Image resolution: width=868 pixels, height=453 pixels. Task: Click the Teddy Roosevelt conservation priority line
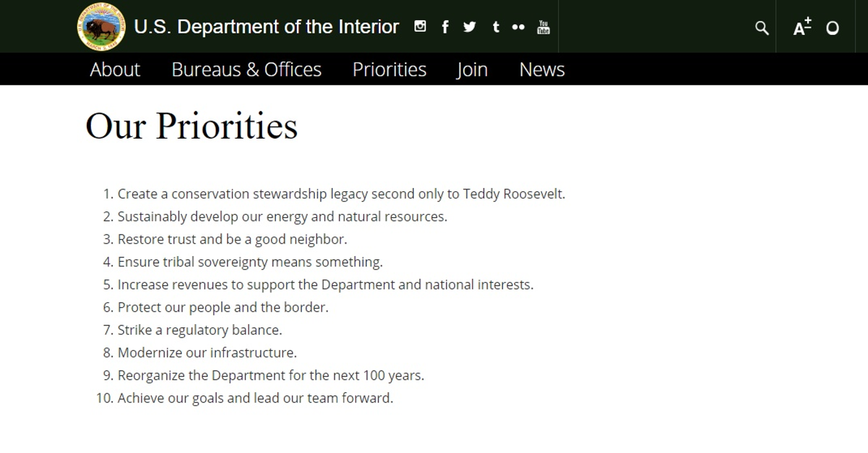[x=341, y=194]
